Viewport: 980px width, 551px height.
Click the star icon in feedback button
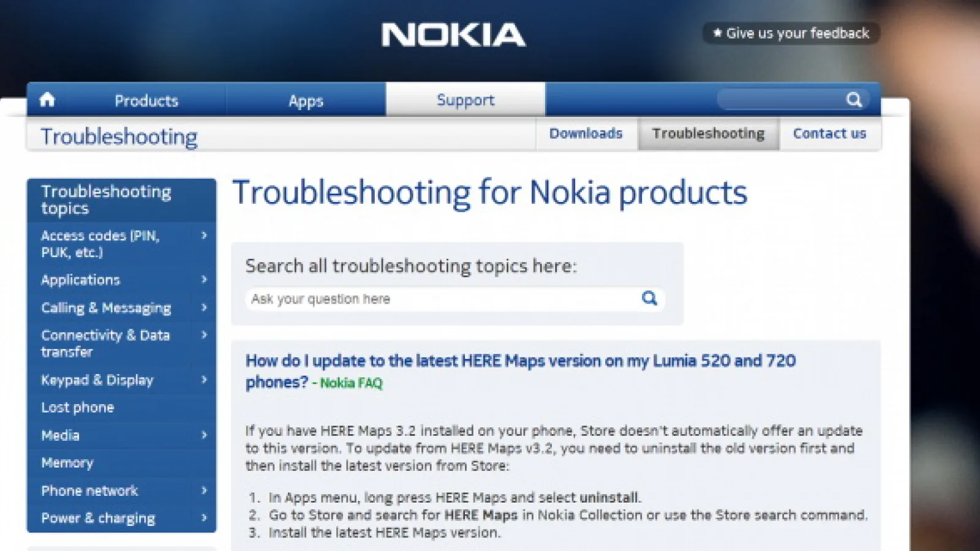point(717,32)
